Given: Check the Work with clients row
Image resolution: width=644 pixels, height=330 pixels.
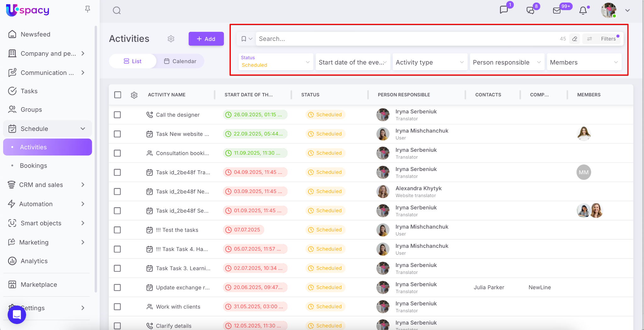Looking at the screenshot, I should click(x=117, y=307).
